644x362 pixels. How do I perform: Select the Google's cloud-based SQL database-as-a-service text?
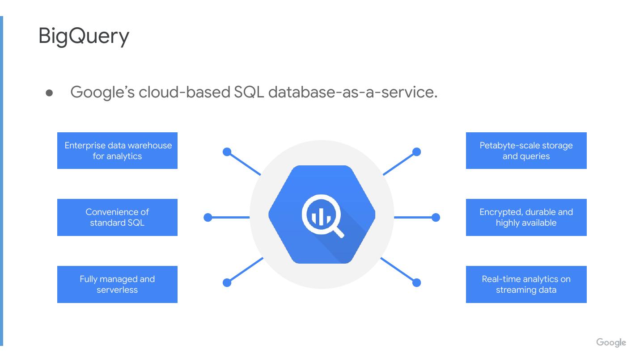[x=255, y=93]
